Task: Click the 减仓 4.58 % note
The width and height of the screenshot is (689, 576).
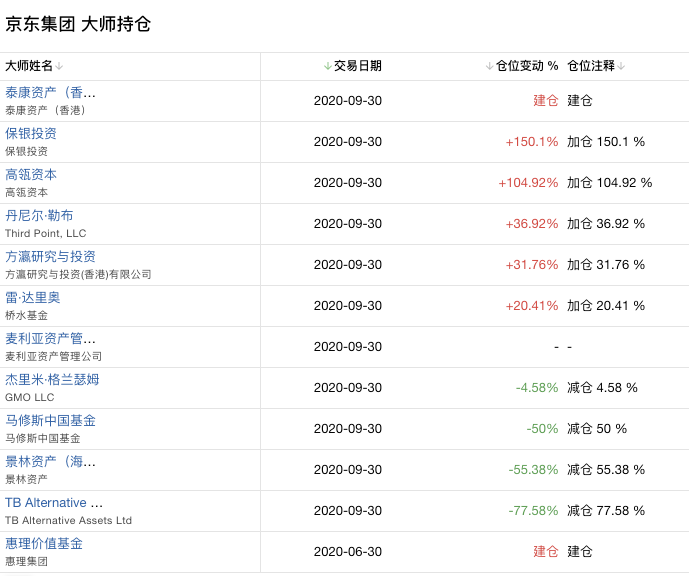Action: [x=602, y=388]
